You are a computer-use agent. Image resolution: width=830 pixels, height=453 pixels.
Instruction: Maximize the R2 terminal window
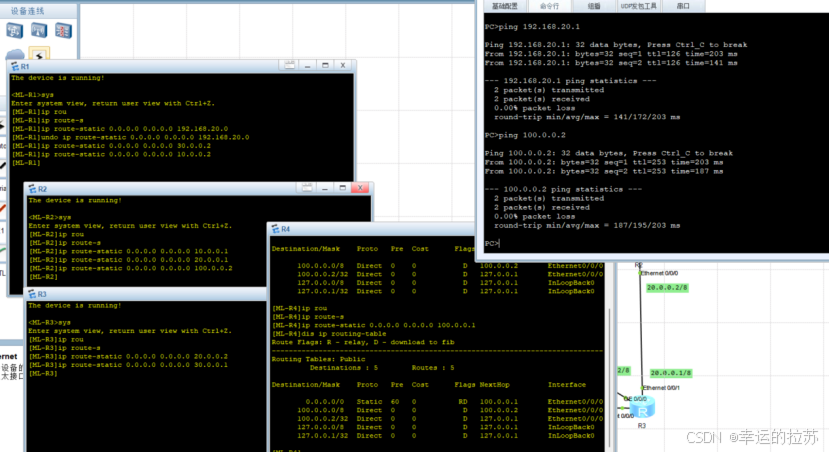[342, 188]
